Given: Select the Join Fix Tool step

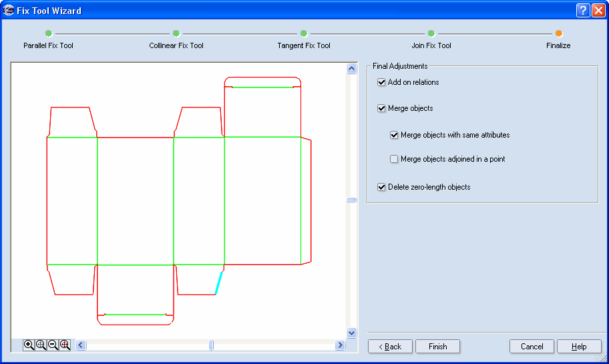Looking at the screenshot, I should pos(431,33).
